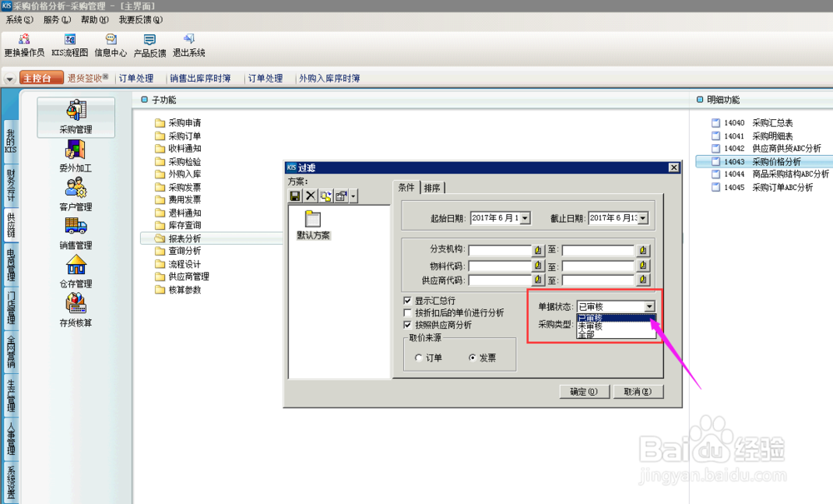
Task: Click lookup button for 物料代码 start field
Action: (x=537, y=265)
